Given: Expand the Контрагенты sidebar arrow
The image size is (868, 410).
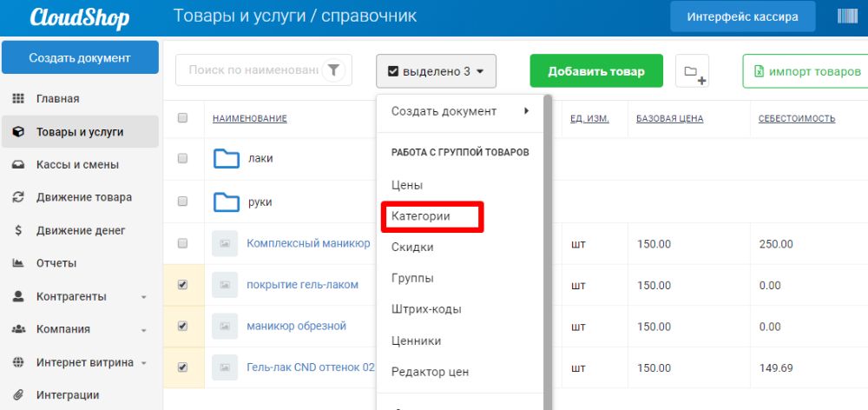Looking at the screenshot, I should pyautogui.click(x=144, y=298).
